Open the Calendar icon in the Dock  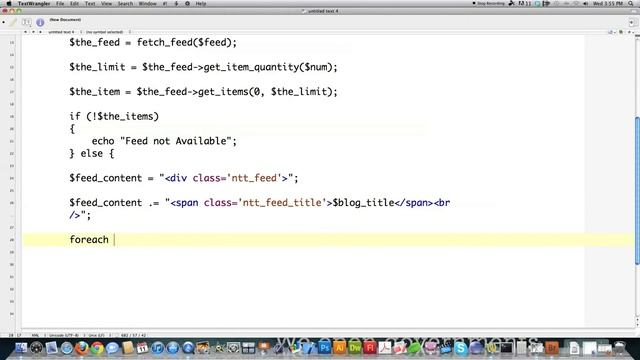click(142, 348)
